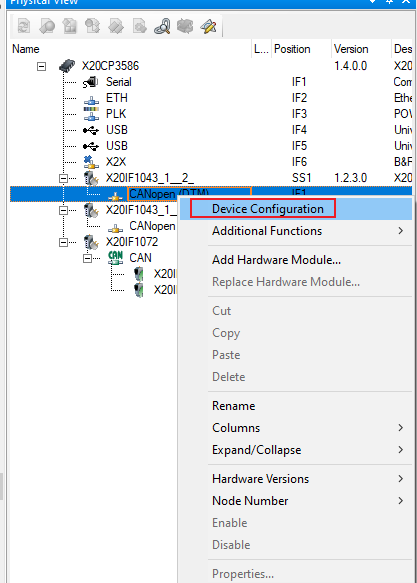Open the Additional Functions submenu

coord(295,231)
